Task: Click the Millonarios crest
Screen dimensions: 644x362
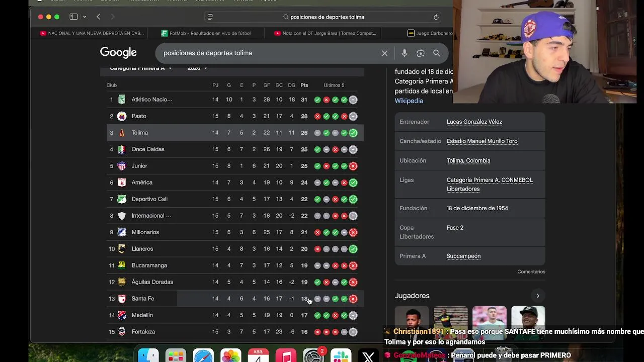Action: (x=122, y=232)
